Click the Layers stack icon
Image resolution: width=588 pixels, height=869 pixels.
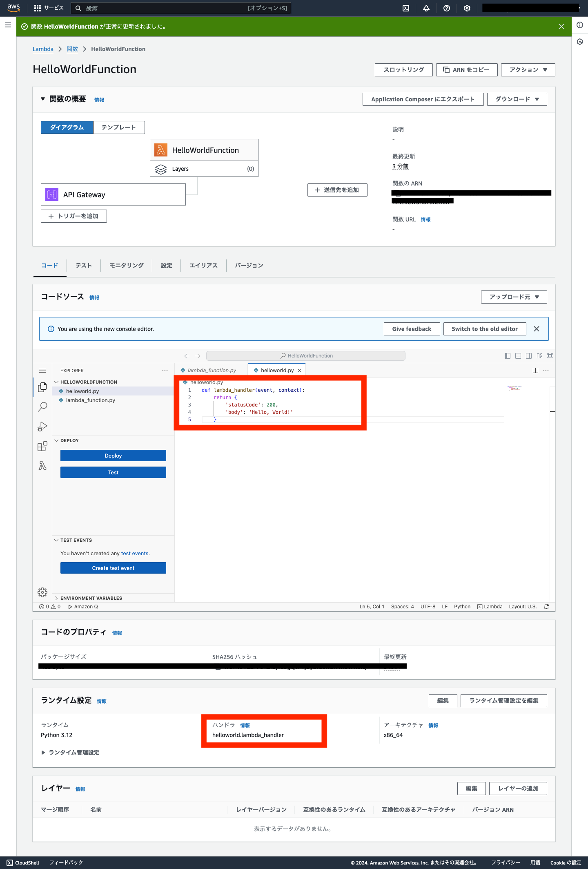coord(161,169)
